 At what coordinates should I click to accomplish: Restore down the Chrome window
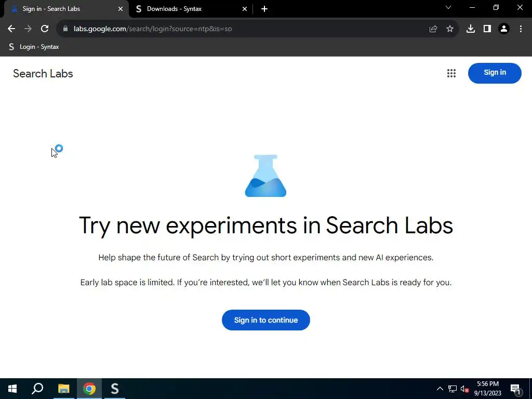coord(496,7)
